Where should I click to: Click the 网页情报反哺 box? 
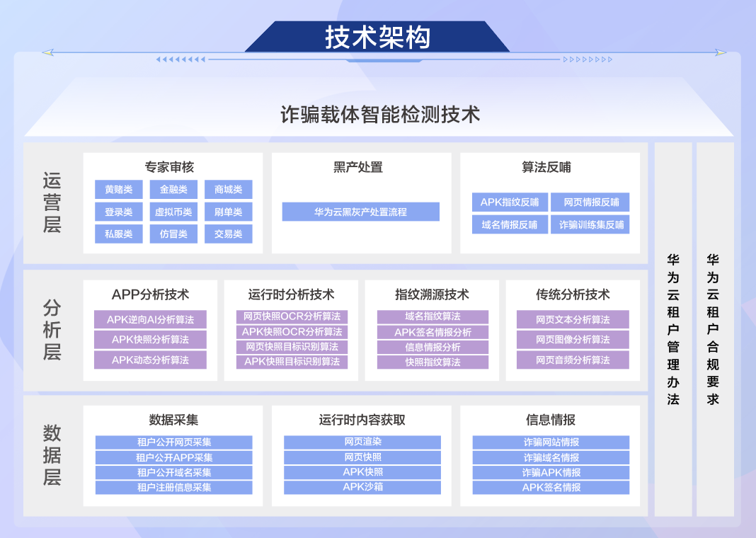[x=590, y=202]
